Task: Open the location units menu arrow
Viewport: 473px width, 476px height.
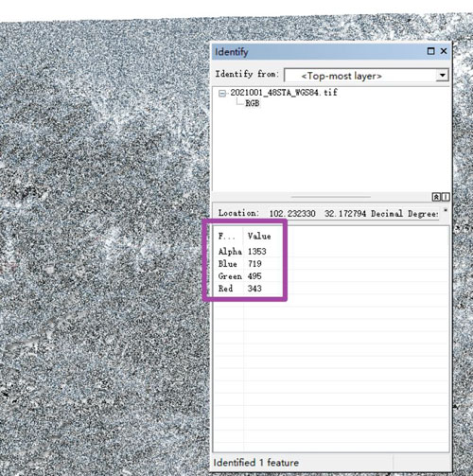Action: [446, 210]
